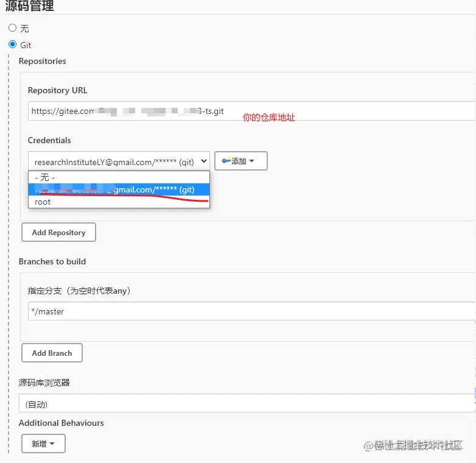The image size is (476, 463).
Task: Click the Repository URL input field
Action: 251,111
